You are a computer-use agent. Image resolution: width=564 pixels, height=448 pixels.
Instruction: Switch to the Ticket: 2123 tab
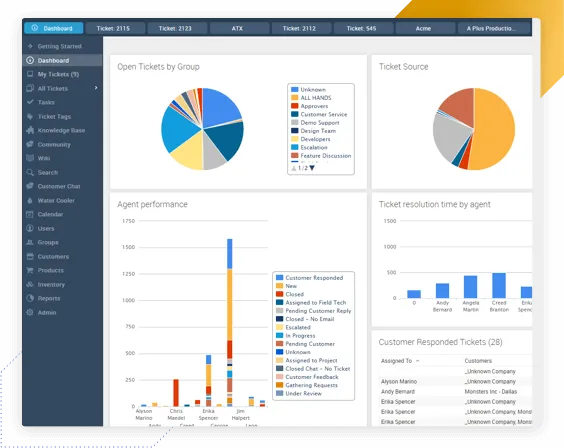178,28
